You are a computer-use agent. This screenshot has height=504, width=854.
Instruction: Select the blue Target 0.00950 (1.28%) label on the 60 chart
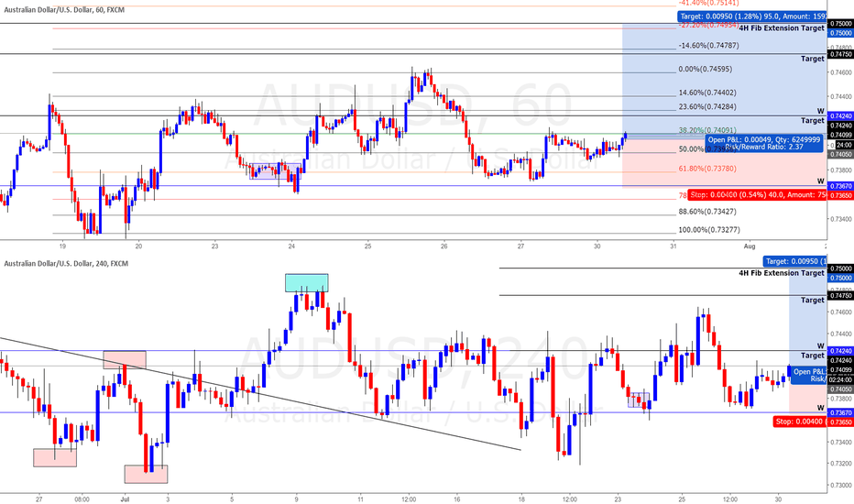point(751,16)
